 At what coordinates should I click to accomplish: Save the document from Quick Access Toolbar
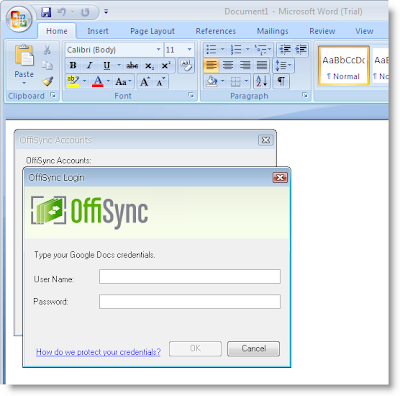pos(46,12)
